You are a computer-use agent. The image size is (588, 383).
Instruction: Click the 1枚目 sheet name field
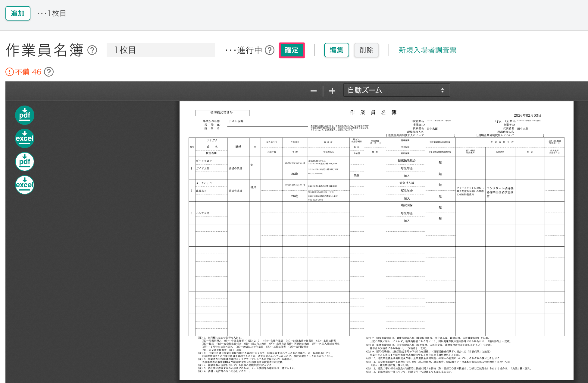[161, 50]
